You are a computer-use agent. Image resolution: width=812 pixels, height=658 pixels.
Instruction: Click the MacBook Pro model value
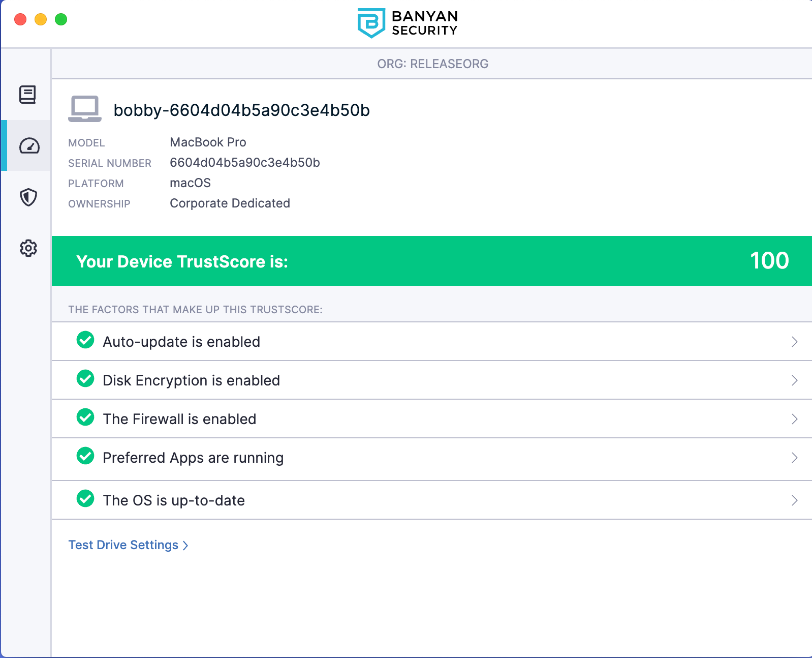(x=208, y=142)
